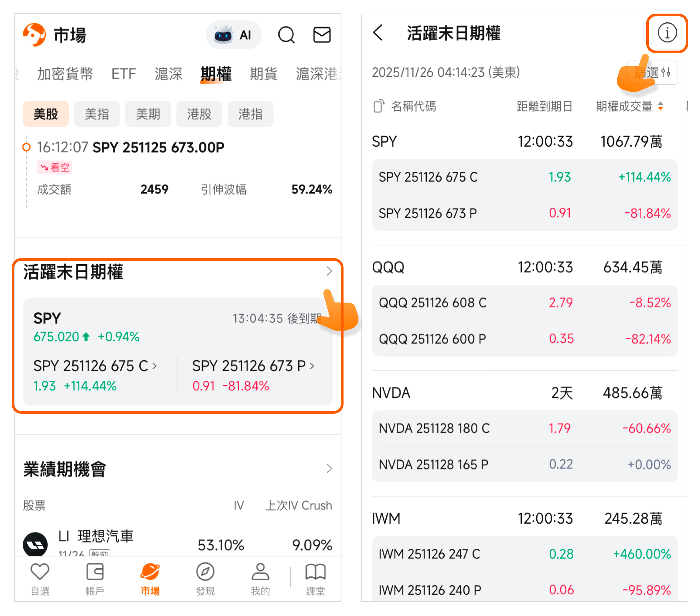This screenshot has width=700, height=616.
Task: Tap the search magnifier icon
Action: [286, 35]
